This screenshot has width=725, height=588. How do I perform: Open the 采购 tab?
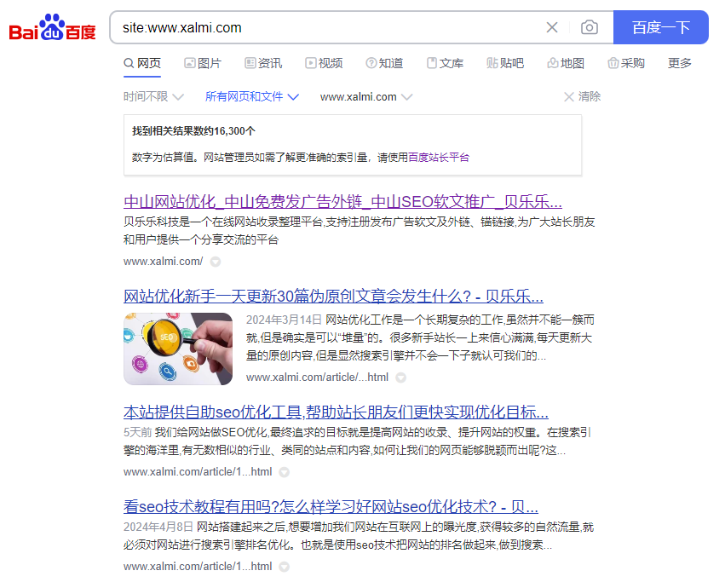pyautogui.click(x=626, y=63)
